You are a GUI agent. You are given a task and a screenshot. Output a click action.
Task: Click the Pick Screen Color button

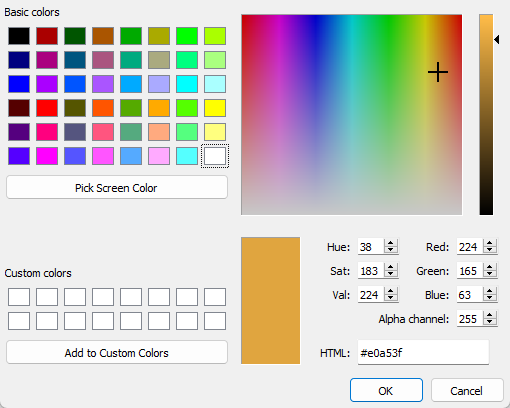[117, 188]
